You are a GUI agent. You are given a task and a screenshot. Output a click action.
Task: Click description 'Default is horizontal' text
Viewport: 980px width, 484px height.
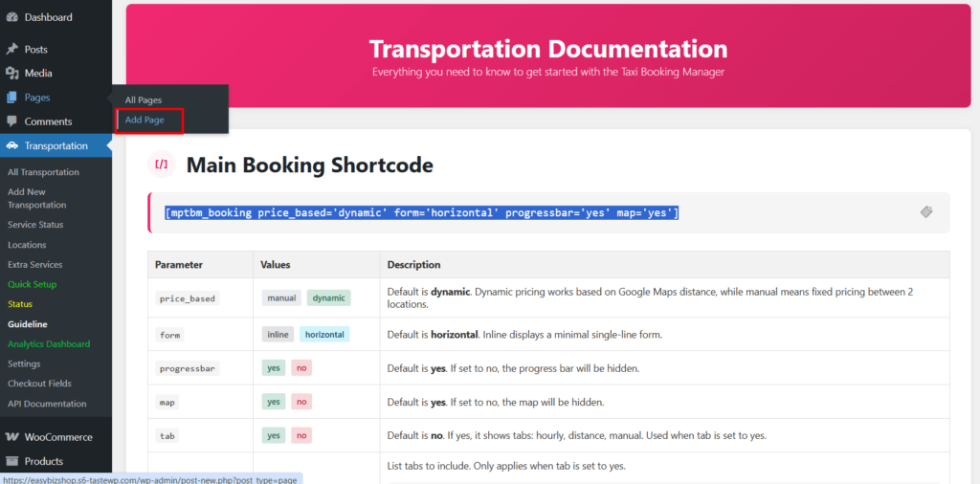524,335
